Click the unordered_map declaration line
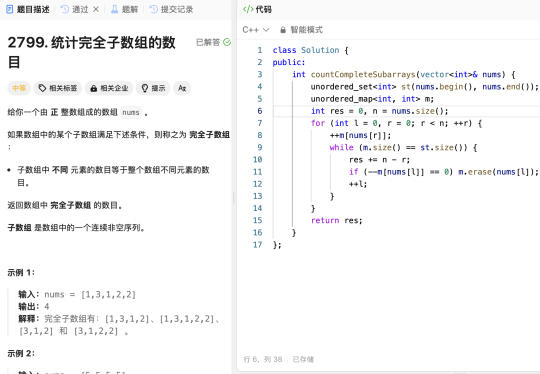 372,99
